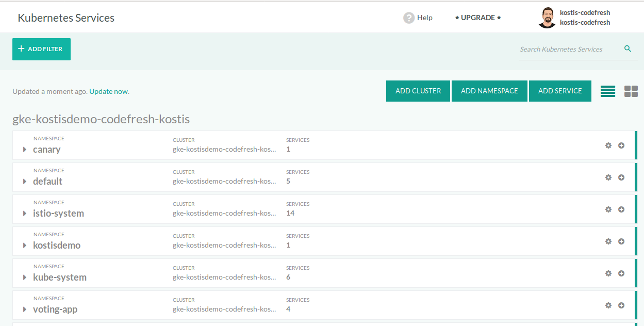Open settings gear for istio-system namespace
The width and height of the screenshot is (644, 326).
[608, 209]
